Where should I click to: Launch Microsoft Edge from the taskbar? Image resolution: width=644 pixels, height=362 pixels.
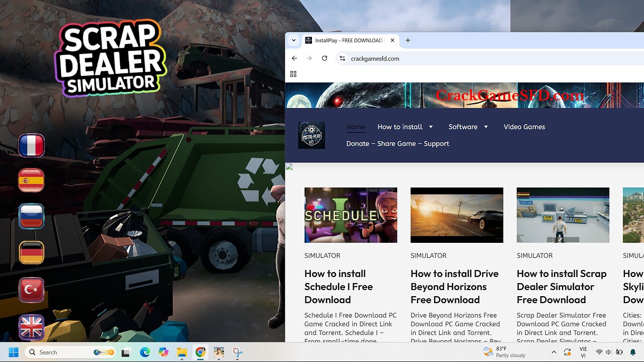pos(145,352)
